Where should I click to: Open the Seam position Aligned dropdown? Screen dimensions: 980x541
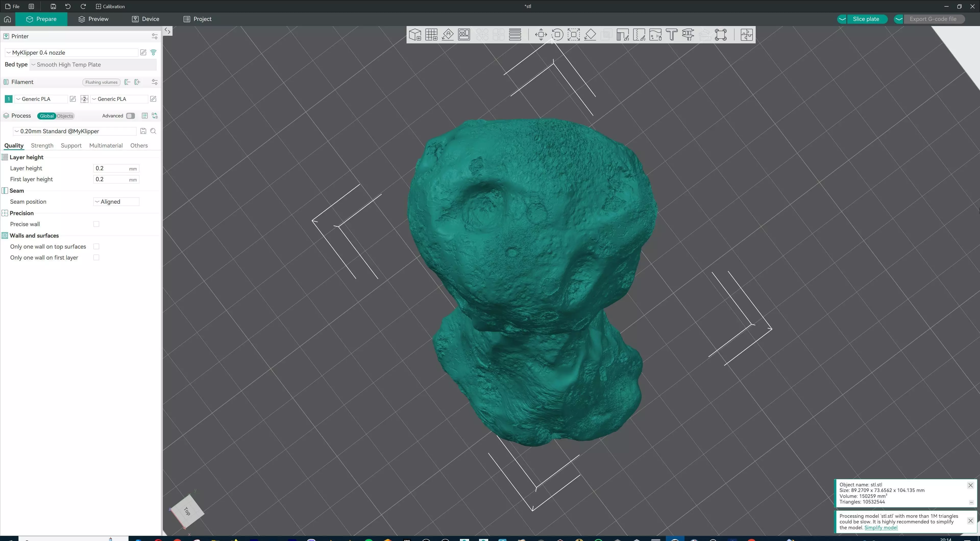point(116,202)
